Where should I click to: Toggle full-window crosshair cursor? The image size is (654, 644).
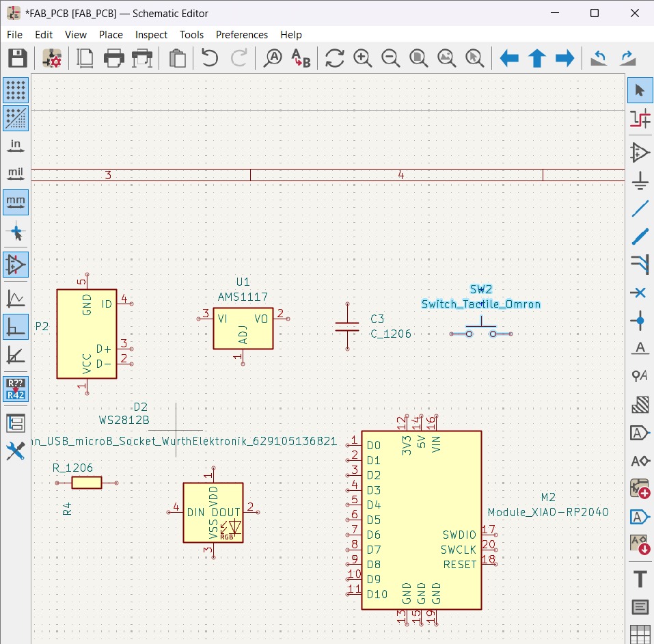[16, 231]
